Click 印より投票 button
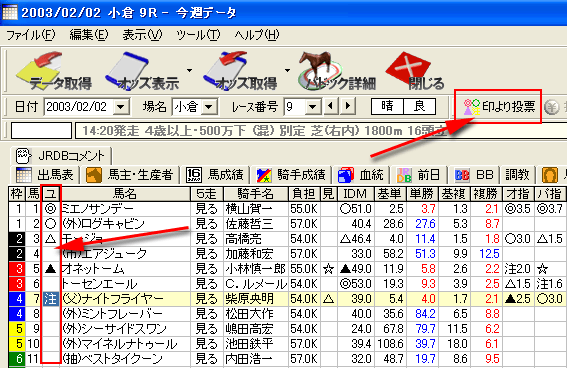 [x=499, y=107]
